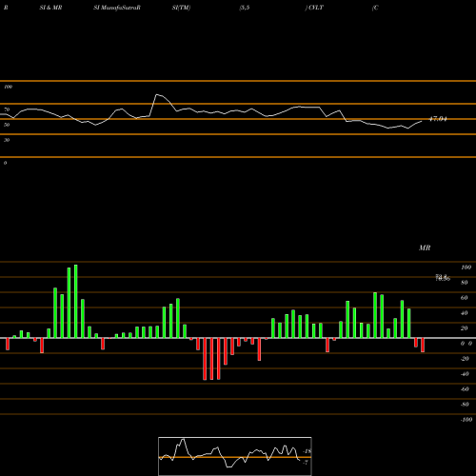Click the 60 label on the histogram axis

[x=465, y=298]
